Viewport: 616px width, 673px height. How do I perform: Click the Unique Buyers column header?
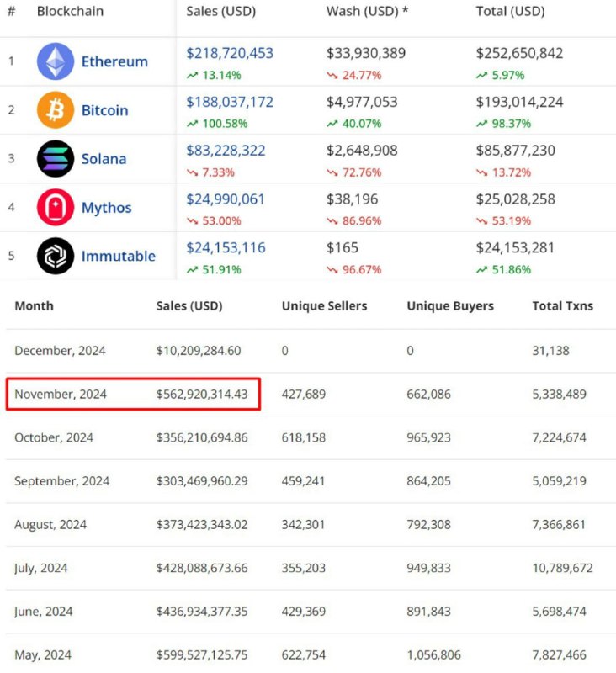tap(450, 305)
